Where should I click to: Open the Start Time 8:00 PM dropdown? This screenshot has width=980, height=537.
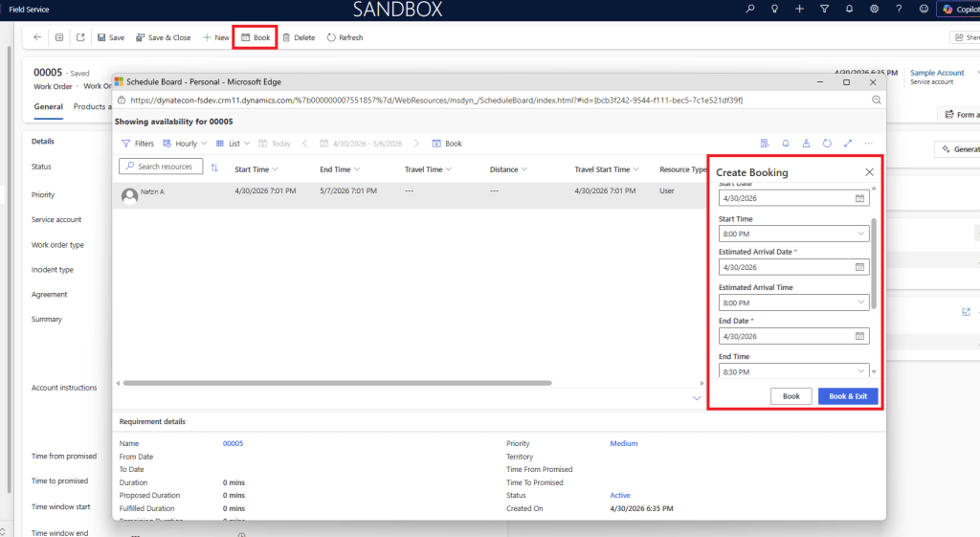coord(793,234)
